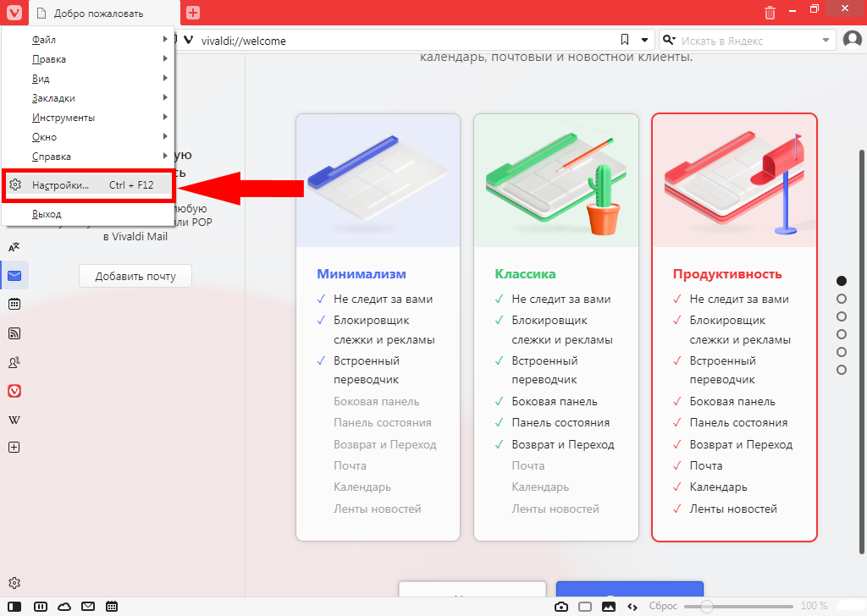Click the bookmark page icon in address bar
The height and width of the screenshot is (616, 867).
tap(625, 41)
